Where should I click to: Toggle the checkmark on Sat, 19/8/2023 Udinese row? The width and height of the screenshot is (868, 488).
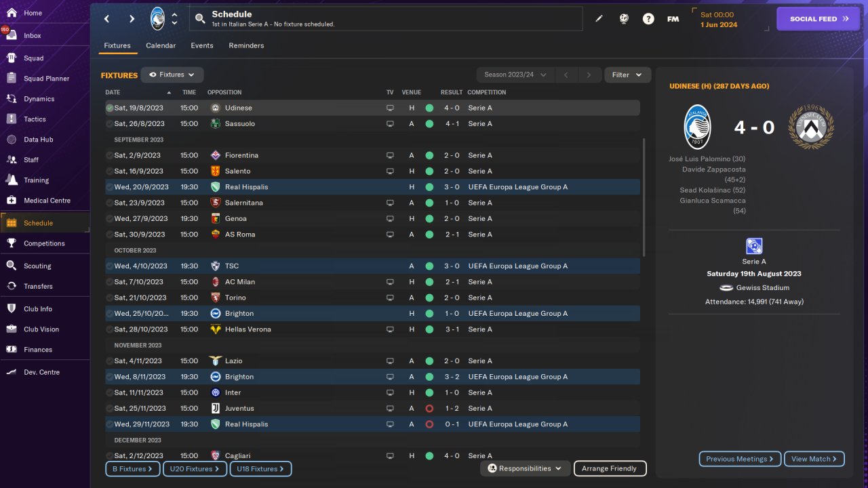109,108
